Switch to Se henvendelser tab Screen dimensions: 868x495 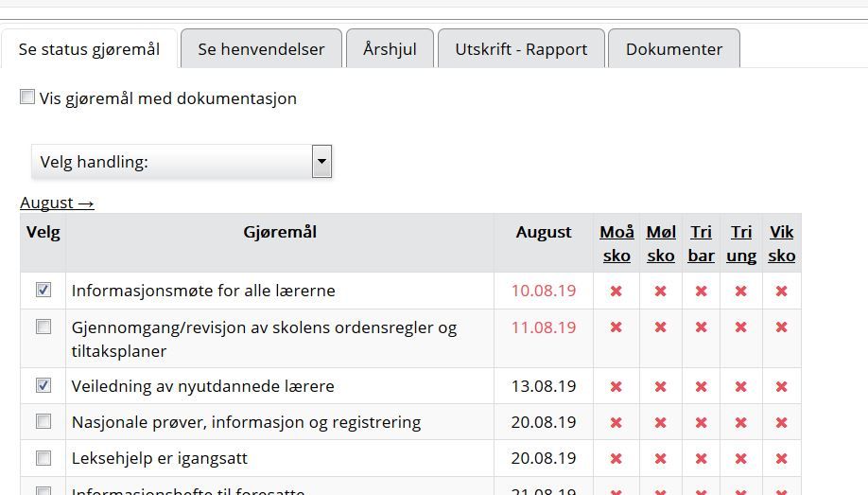(261, 49)
